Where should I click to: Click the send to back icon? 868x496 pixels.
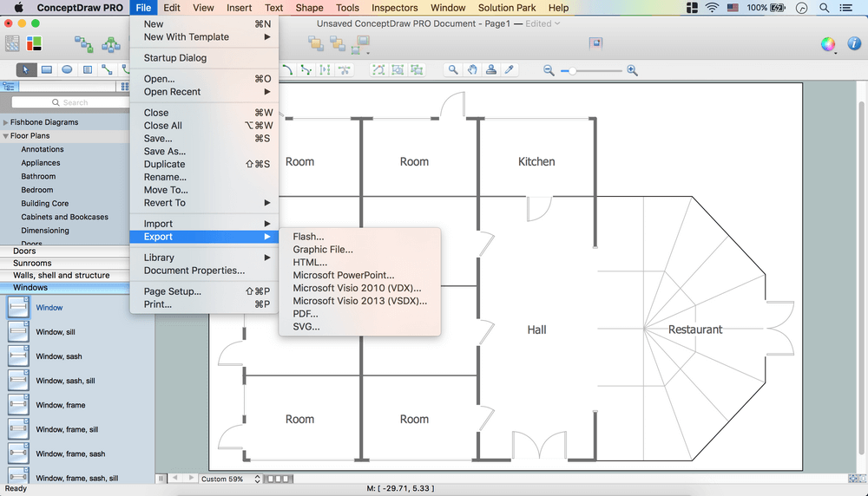[x=337, y=43]
